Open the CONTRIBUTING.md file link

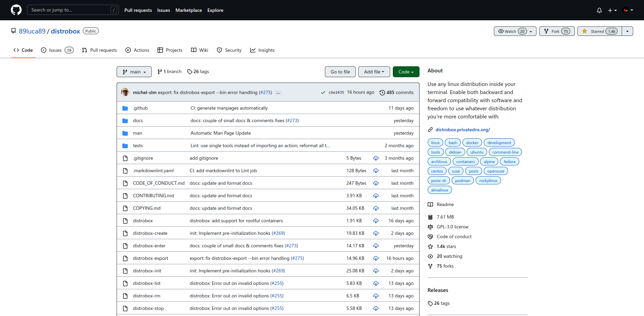pyautogui.click(x=153, y=195)
